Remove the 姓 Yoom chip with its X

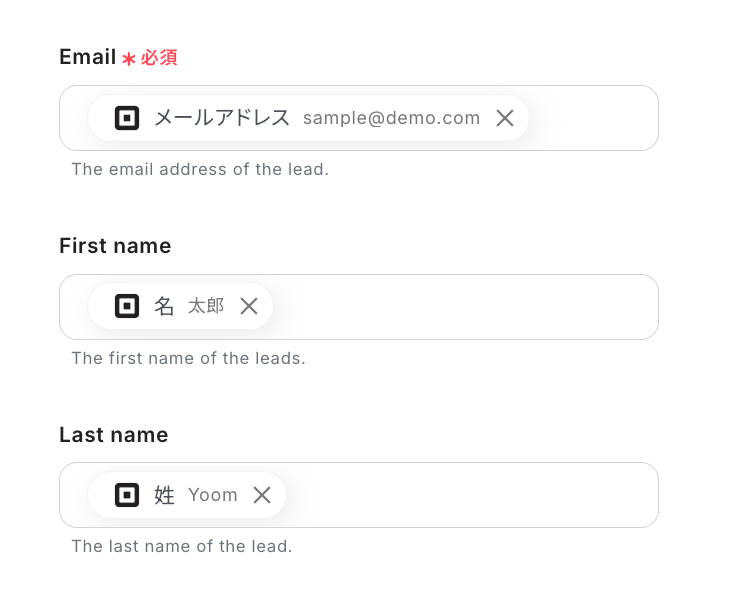tap(262, 494)
